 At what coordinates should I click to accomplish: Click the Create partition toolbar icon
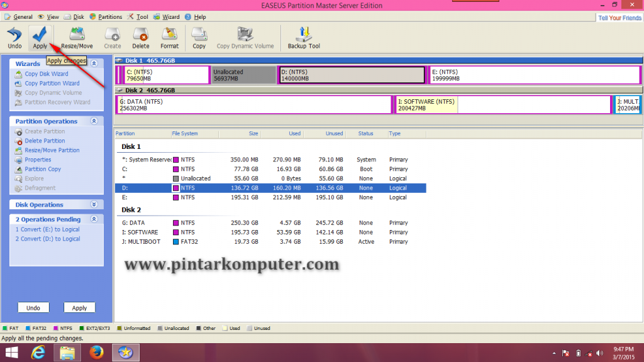click(x=112, y=38)
